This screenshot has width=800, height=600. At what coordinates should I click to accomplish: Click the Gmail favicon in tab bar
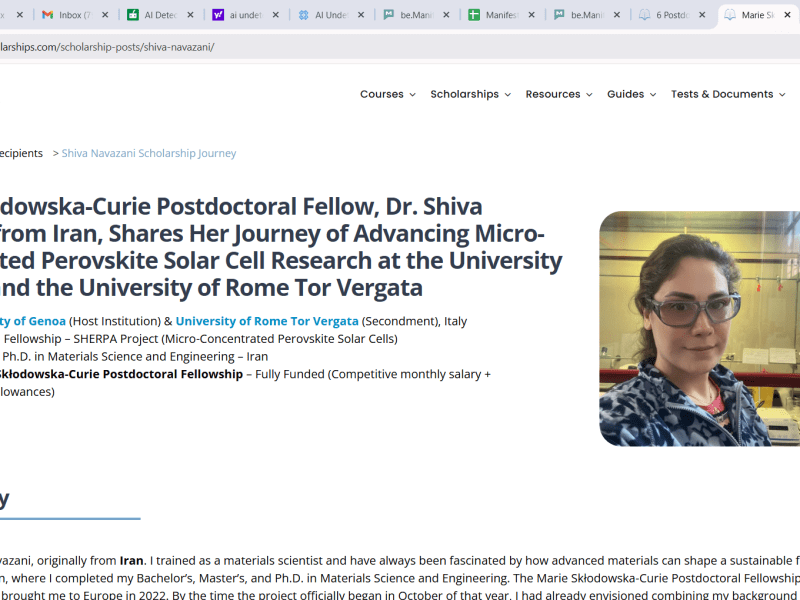[x=47, y=15]
